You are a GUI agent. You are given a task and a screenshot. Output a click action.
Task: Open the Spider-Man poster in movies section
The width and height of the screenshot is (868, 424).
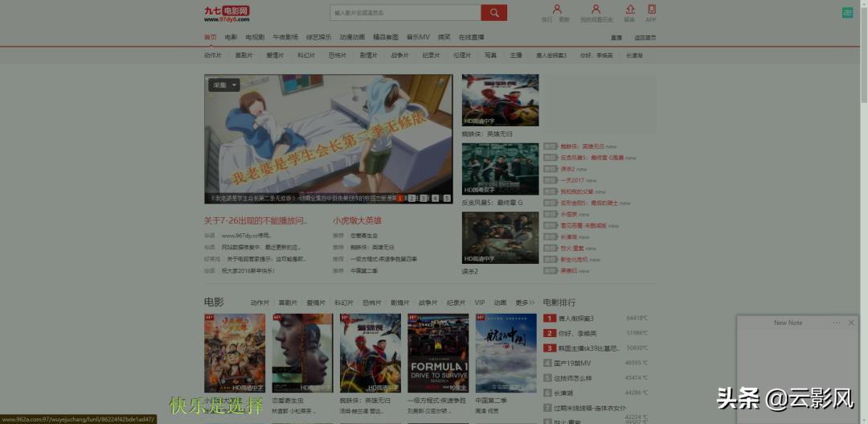371,353
